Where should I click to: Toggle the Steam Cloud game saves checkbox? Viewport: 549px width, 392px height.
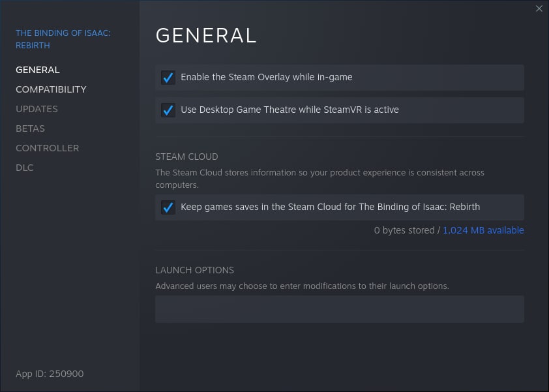point(168,207)
